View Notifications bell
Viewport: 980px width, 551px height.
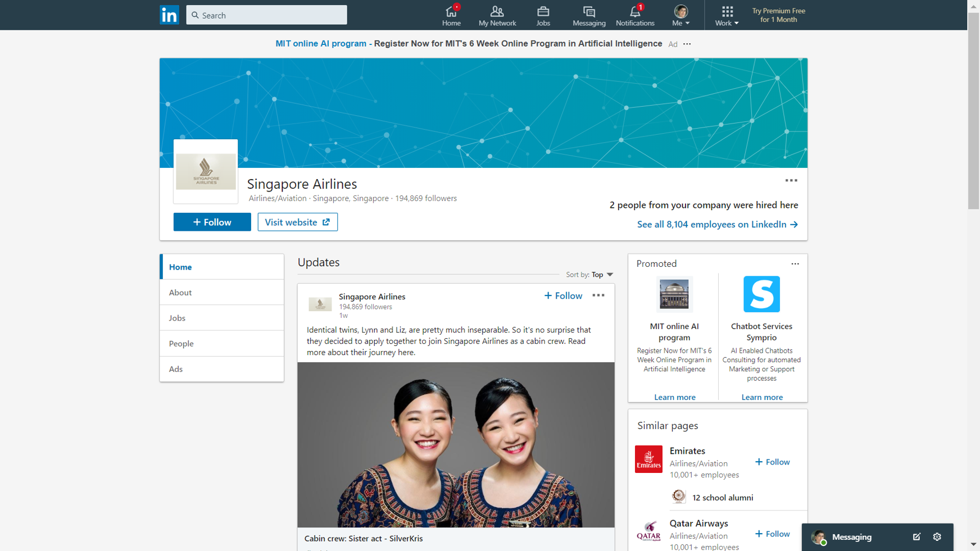point(635,16)
